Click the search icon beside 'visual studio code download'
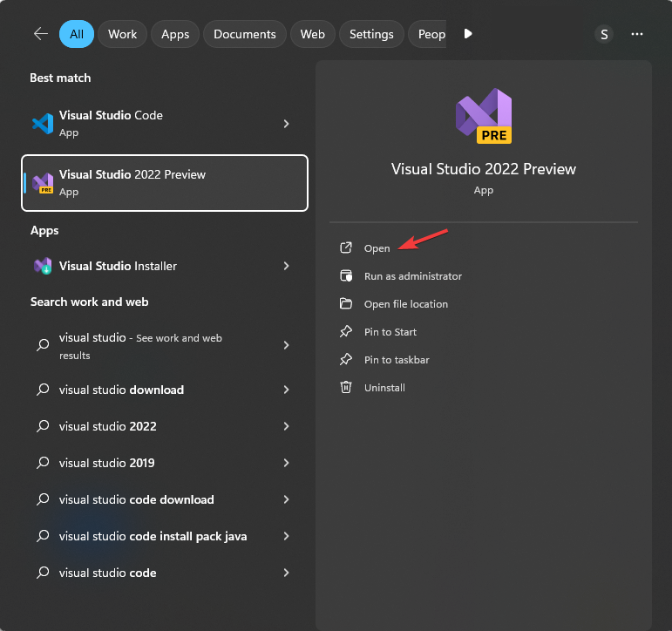Screen dimensions: 672x631 tap(43, 499)
